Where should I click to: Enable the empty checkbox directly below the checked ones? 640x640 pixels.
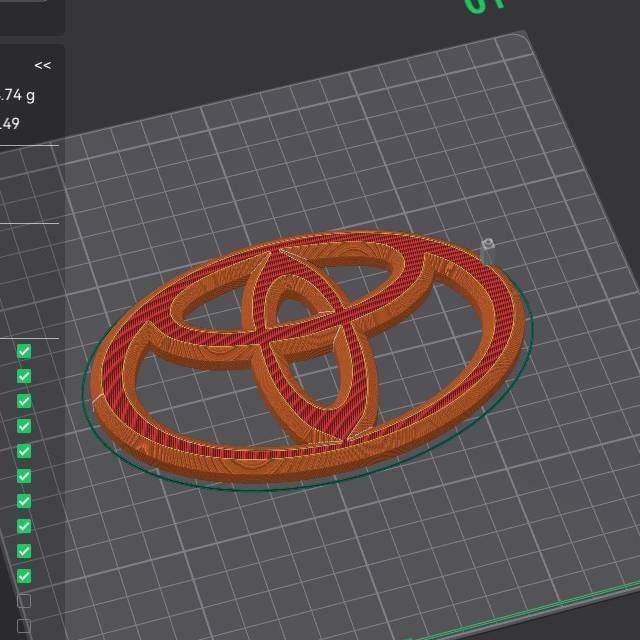click(24, 601)
